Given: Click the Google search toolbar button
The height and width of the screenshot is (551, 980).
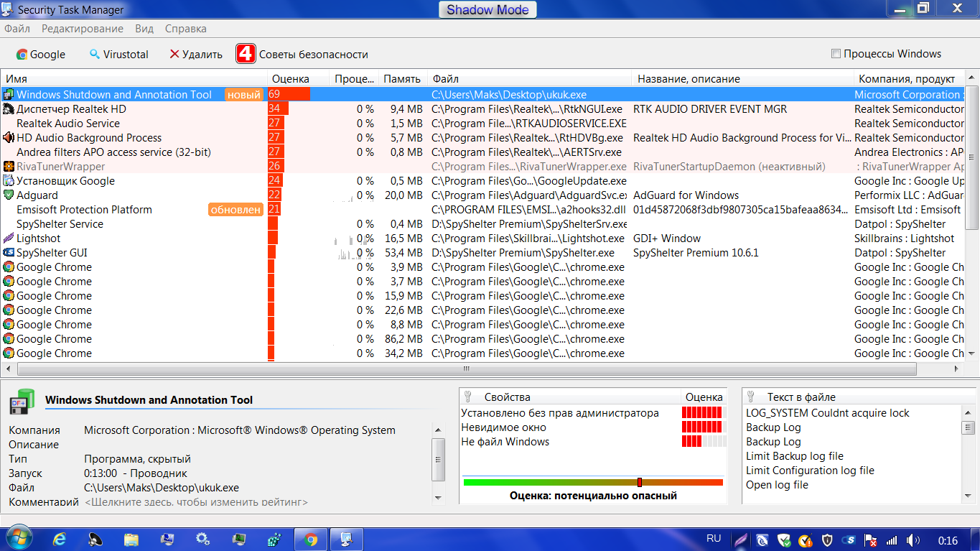Looking at the screenshot, I should (41, 54).
